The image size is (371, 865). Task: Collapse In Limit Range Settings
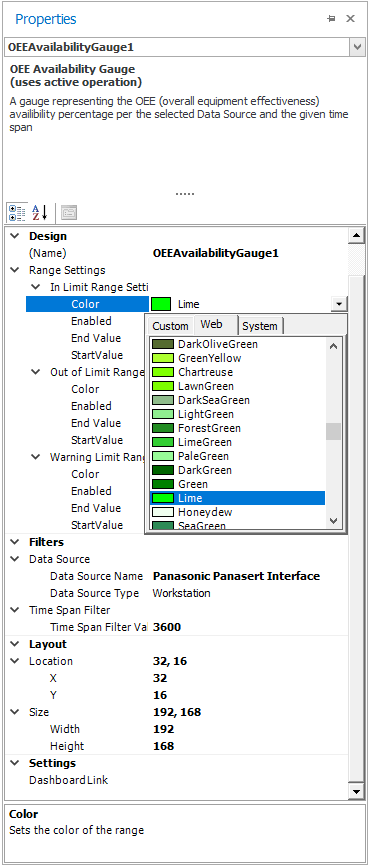coord(35,287)
